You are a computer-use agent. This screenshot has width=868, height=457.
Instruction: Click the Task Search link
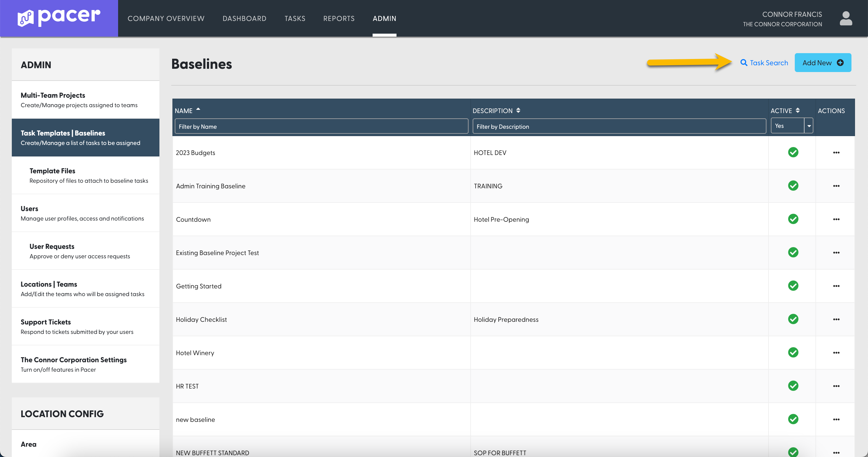[764, 63]
